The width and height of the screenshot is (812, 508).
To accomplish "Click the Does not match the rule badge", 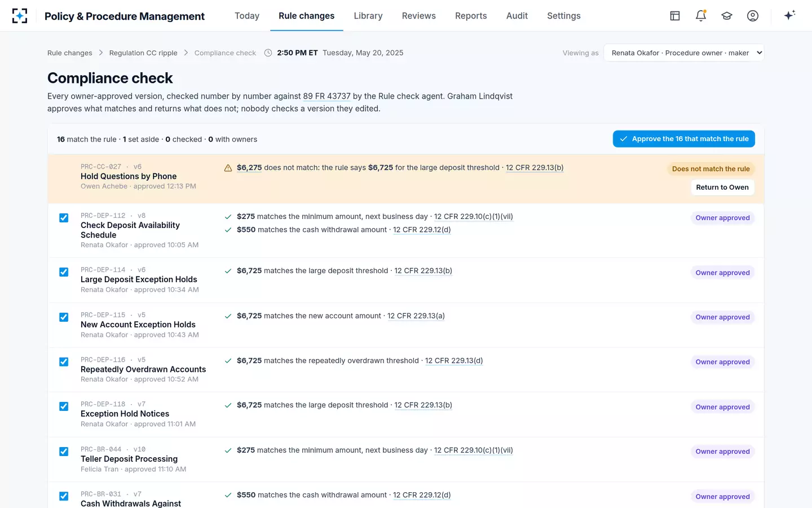I will 711,169.
